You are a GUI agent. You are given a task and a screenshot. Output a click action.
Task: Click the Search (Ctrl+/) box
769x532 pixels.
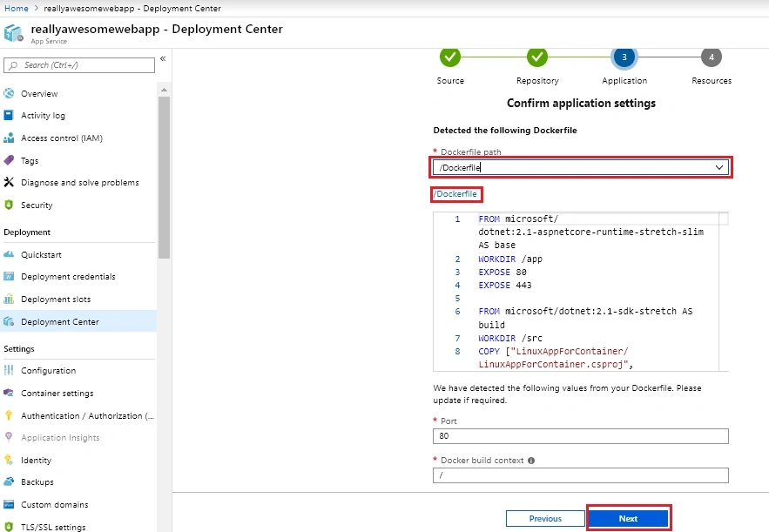[x=79, y=65]
